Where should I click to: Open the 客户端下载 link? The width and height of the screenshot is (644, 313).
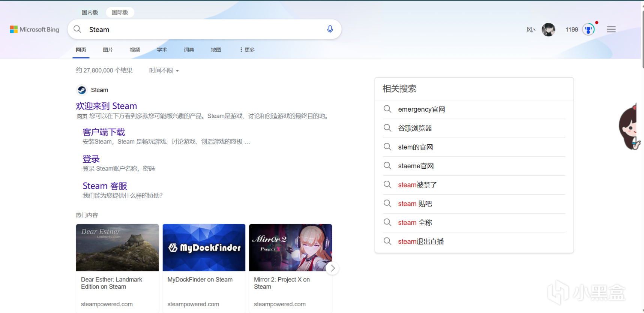click(104, 132)
